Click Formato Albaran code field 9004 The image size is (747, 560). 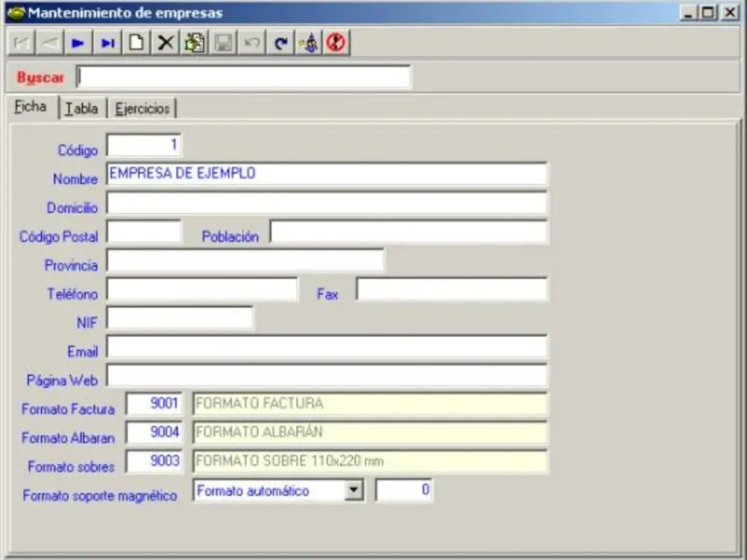point(154,433)
